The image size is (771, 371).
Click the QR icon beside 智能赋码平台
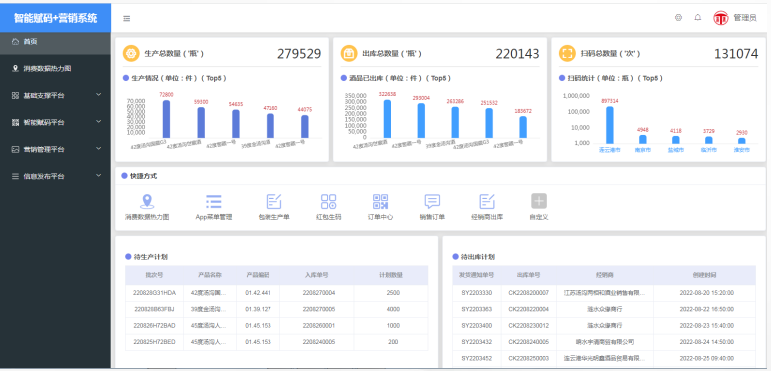[x=15, y=122]
